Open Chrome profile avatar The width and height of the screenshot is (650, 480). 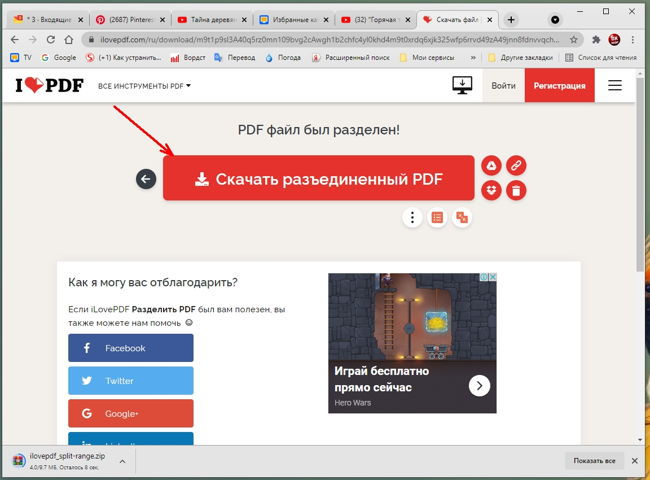[614, 40]
